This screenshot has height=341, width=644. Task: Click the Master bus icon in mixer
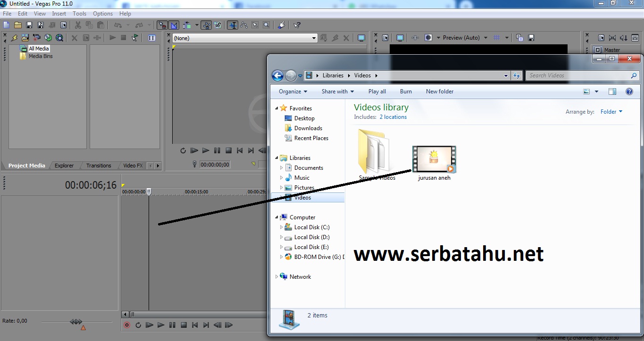[x=598, y=50]
